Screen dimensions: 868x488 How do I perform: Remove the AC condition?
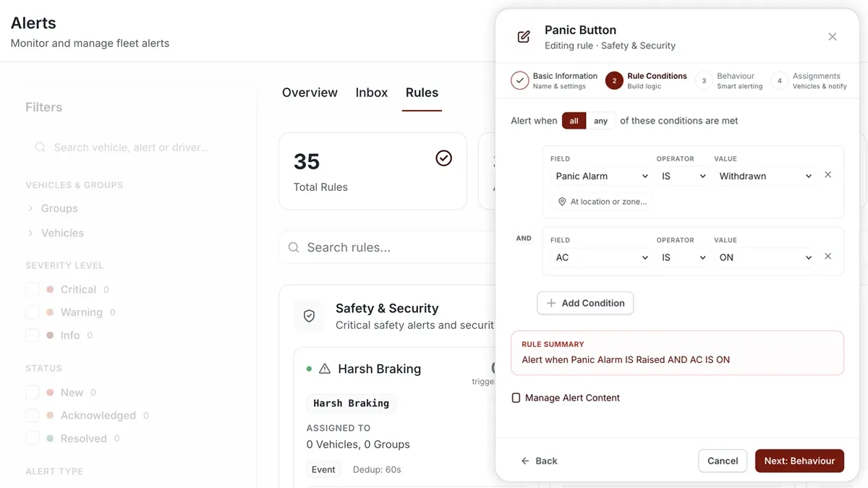[x=828, y=257]
